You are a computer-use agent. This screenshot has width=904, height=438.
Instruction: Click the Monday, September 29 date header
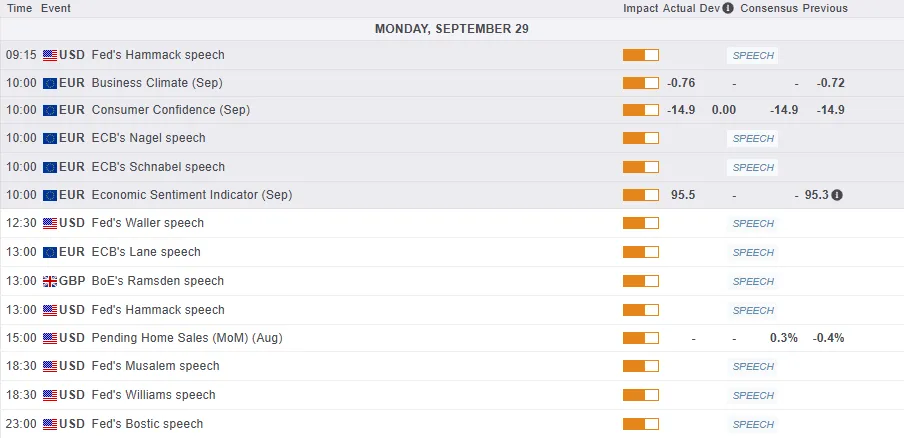click(x=452, y=29)
